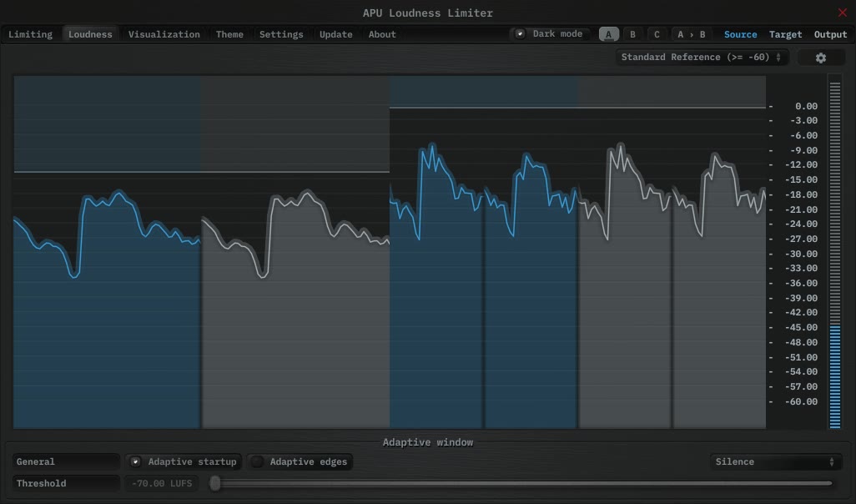Image resolution: width=856 pixels, height=504 pixels.
Task: Click the Threshold slider handle
Action: (x=215, y=483)
